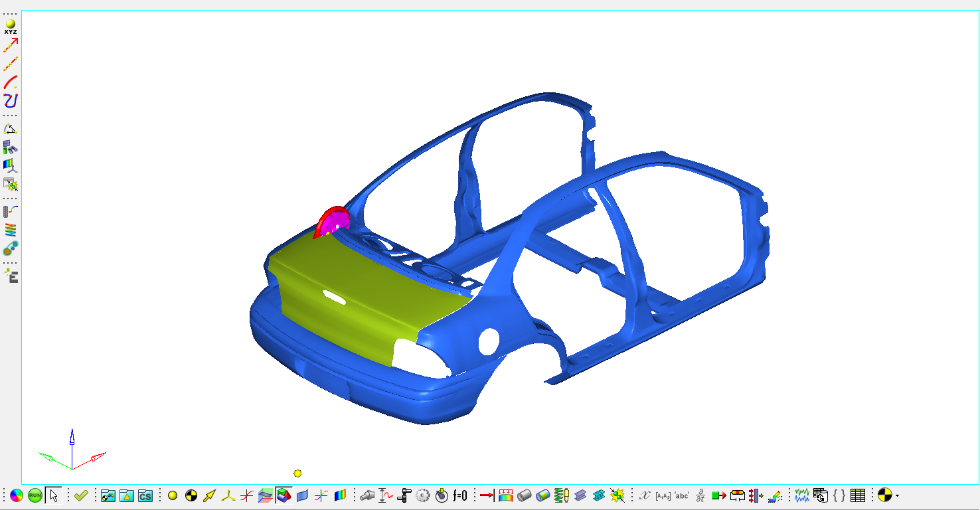Screen dimensions: 980x510
Task: Toggle the arrow pointer select tool
Action: [54, 495]
